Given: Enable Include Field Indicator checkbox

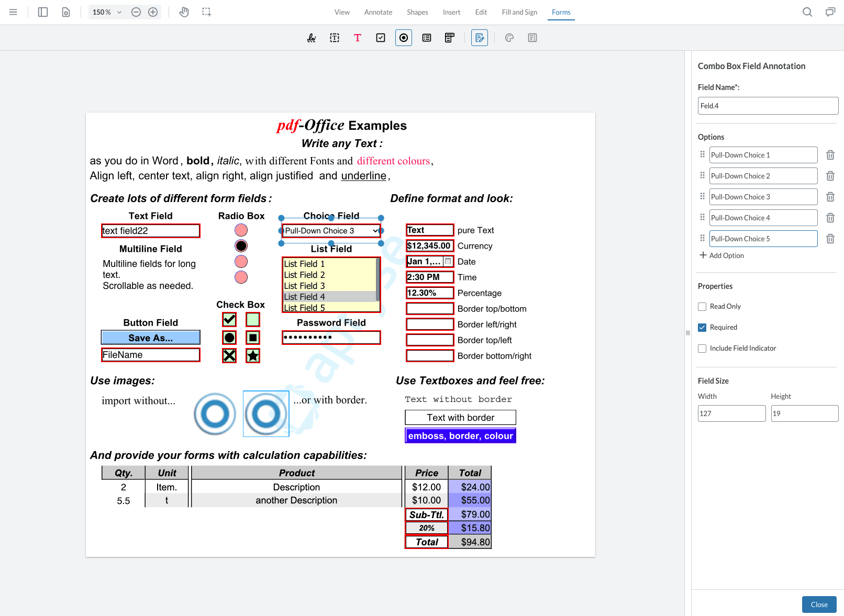Looking at the screenshot, I should pyautogui.click(x=702, y=349).
